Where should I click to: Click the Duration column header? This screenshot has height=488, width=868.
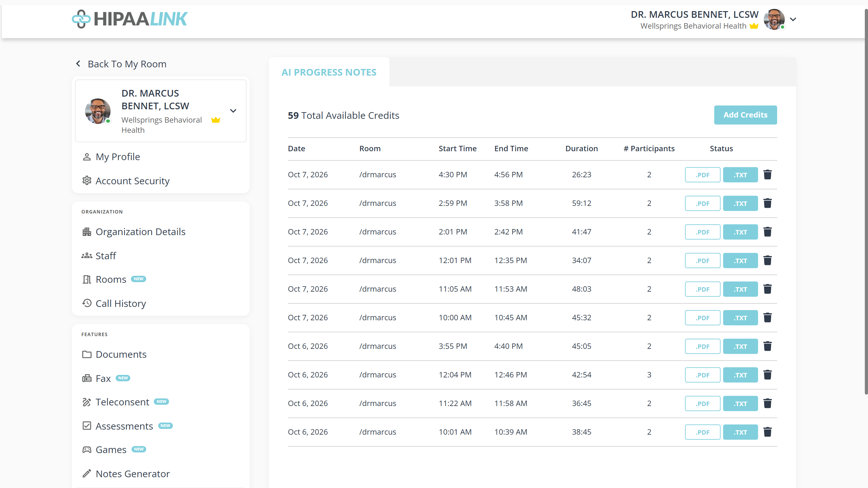pyautogui.click(x=581, y=149)
